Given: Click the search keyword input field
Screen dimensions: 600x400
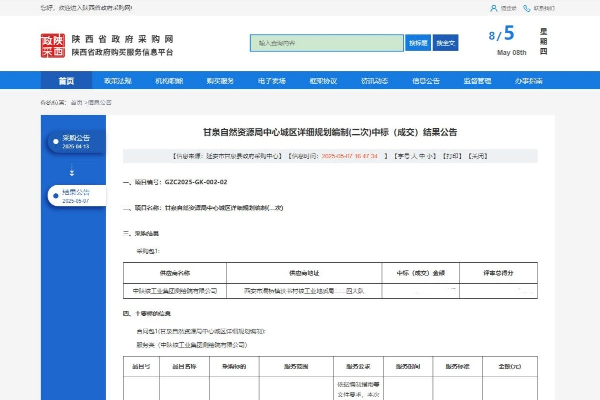Looking at the screenshot, I should (x=326, y=43).
